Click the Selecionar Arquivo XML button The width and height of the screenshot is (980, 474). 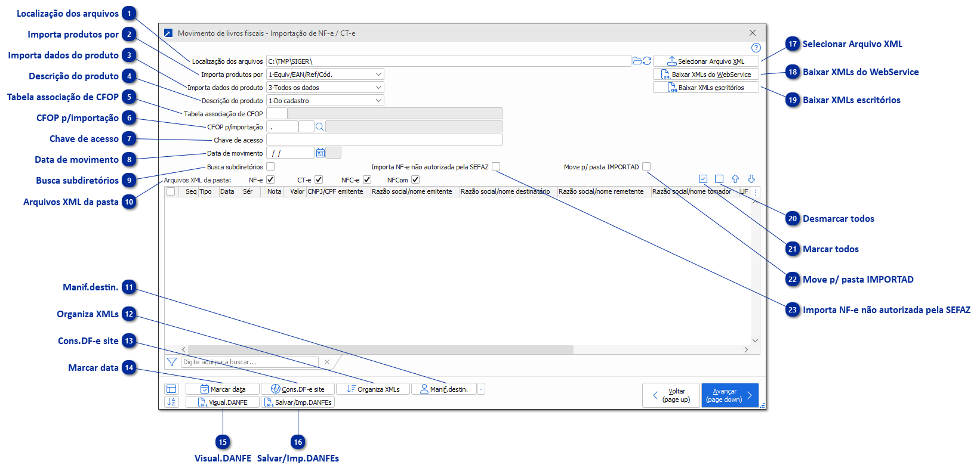point(706,61)
